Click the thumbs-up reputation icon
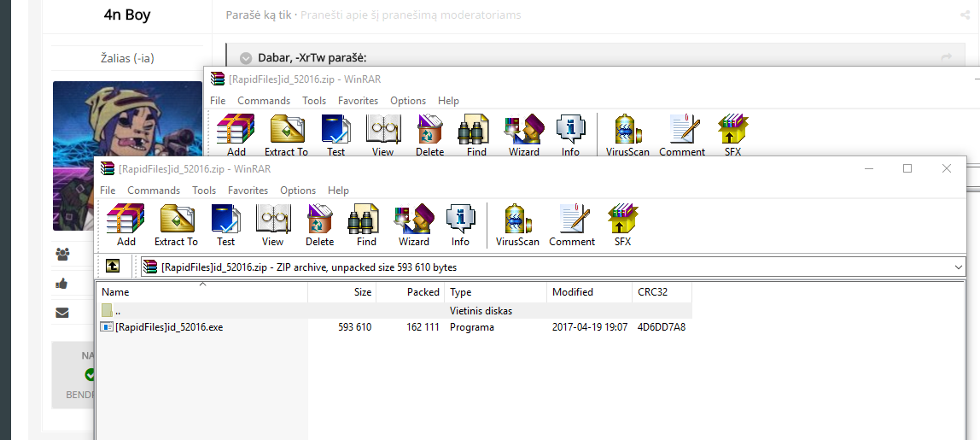Viewport: 980px width, 440px height. [61, 284]
